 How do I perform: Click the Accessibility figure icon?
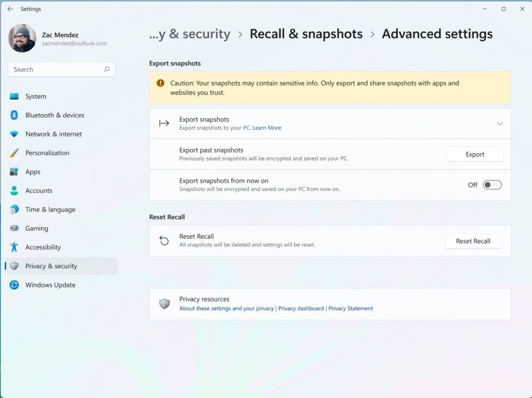pyautogui.click(x=15, y=248)
